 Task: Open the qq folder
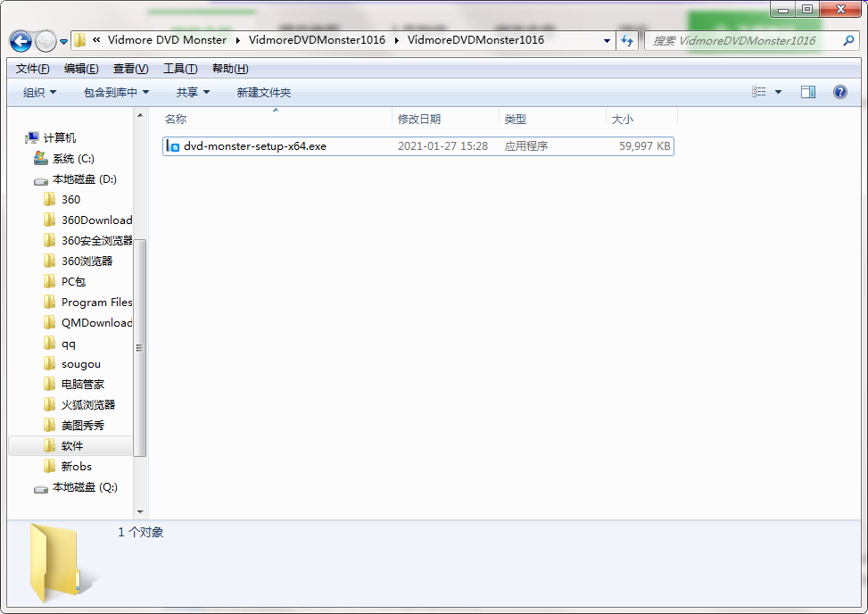[68, 344]
